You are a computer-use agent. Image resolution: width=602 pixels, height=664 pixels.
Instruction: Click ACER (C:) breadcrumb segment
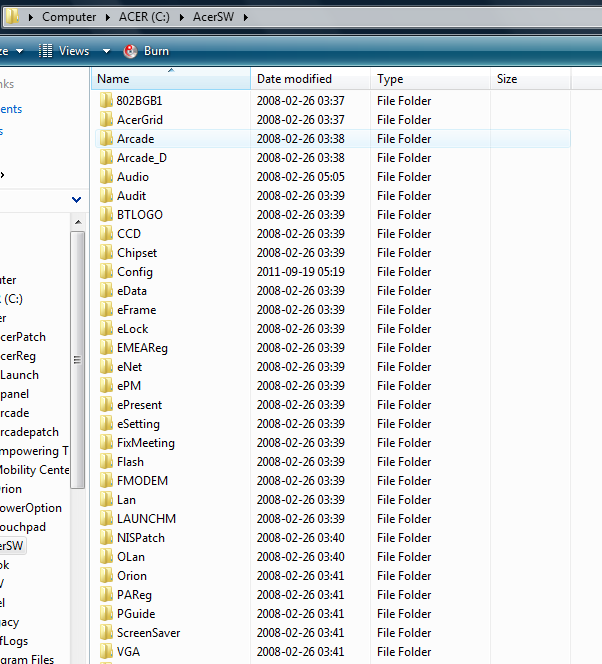click(x=144, y=17)
